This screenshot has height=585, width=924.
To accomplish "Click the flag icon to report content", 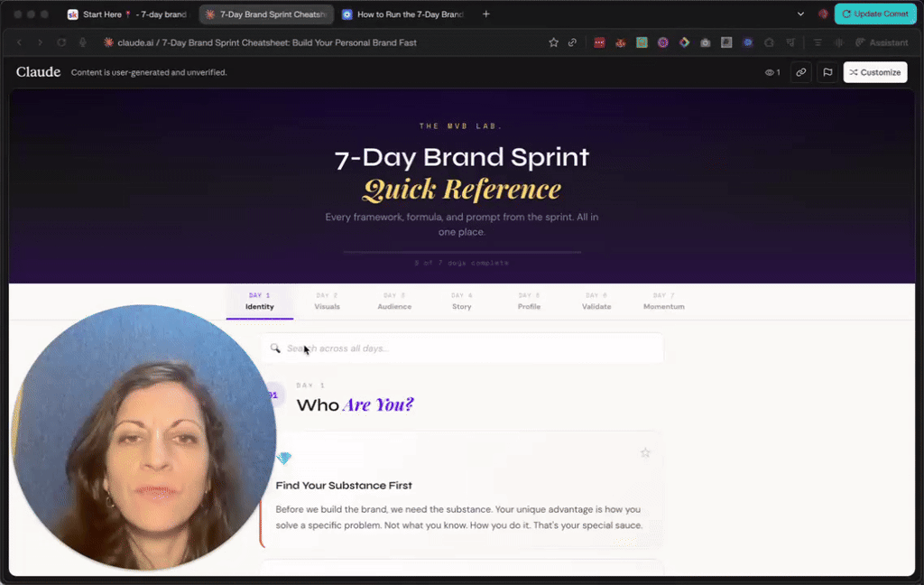I will point(827,72).
